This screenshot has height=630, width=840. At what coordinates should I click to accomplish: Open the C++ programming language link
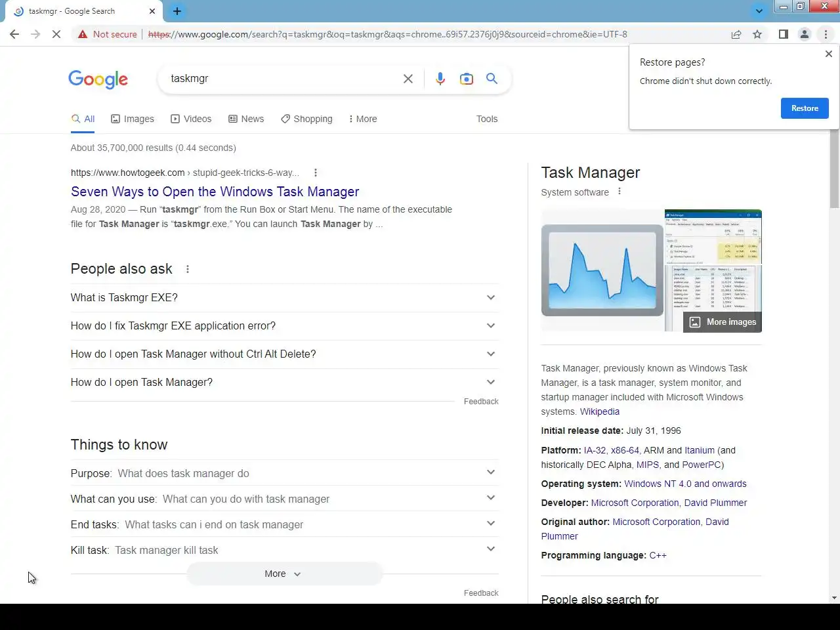coord(658,555)
